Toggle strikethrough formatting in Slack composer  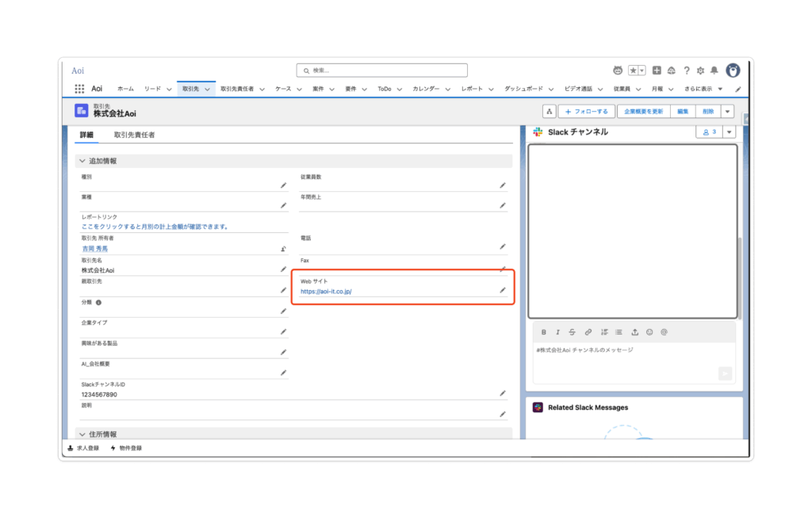tap(573, 332)
